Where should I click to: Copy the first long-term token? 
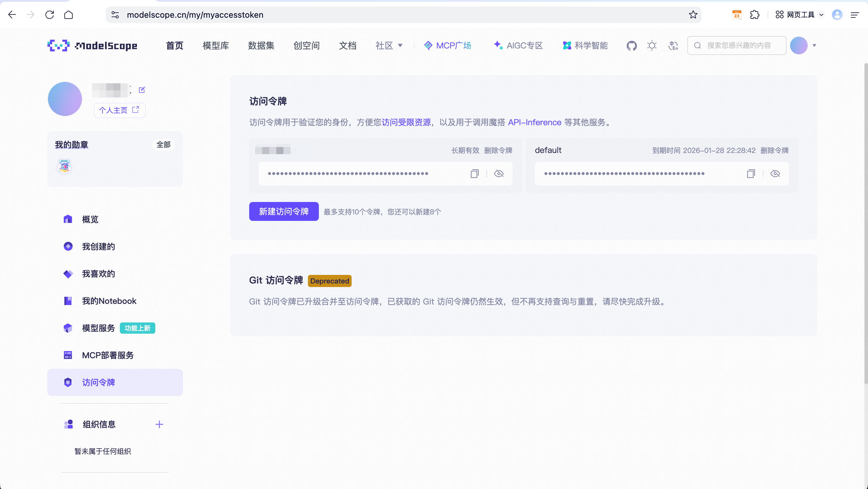(x=474, y=174)
